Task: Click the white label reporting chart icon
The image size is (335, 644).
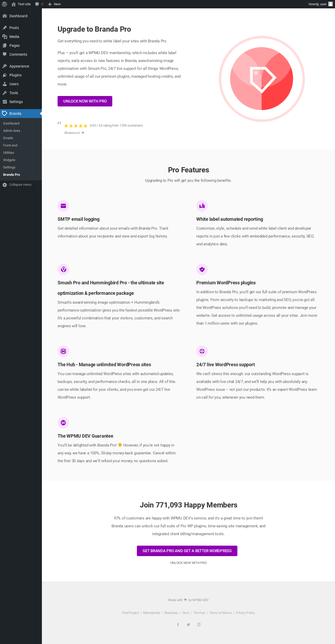Action: (x=202, y=206)
